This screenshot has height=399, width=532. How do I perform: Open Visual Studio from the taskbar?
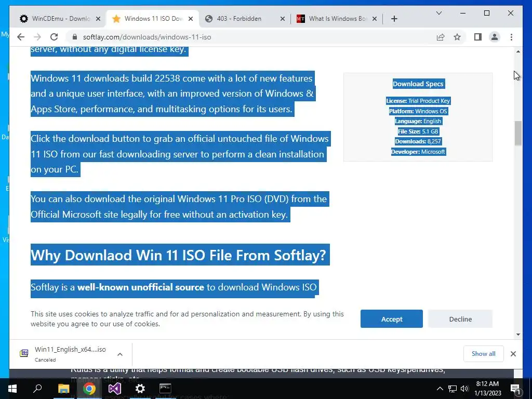click(115, 389)
